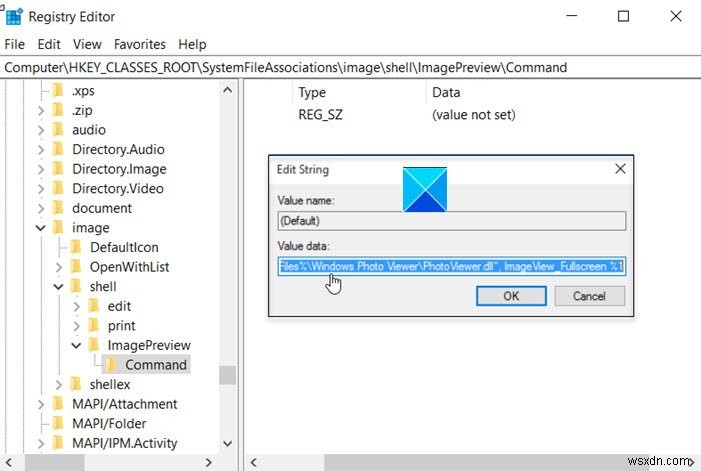The width and height of the screenshot is (701, 471).
Task: Cancel the Edit String dialog
Action: coord(589,296)
